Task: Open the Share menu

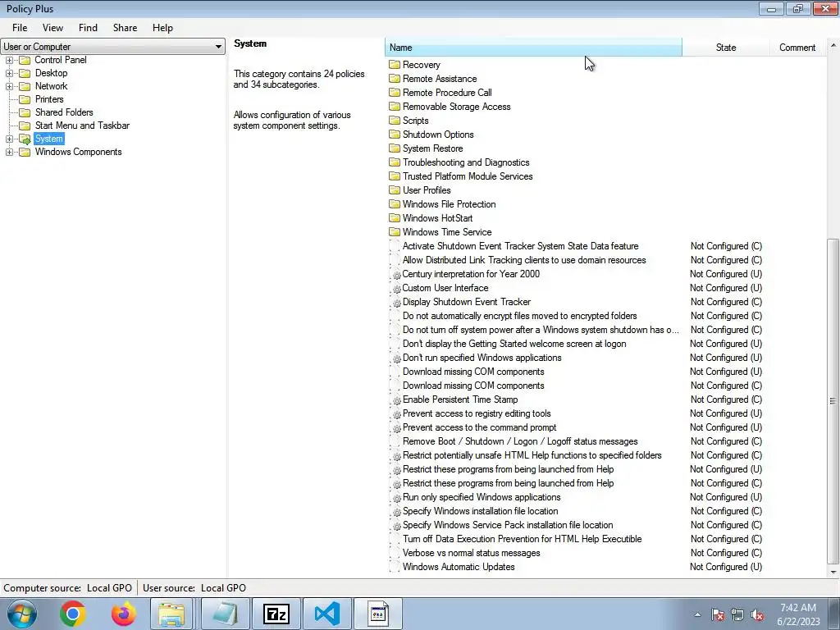Action: [125, 28]
